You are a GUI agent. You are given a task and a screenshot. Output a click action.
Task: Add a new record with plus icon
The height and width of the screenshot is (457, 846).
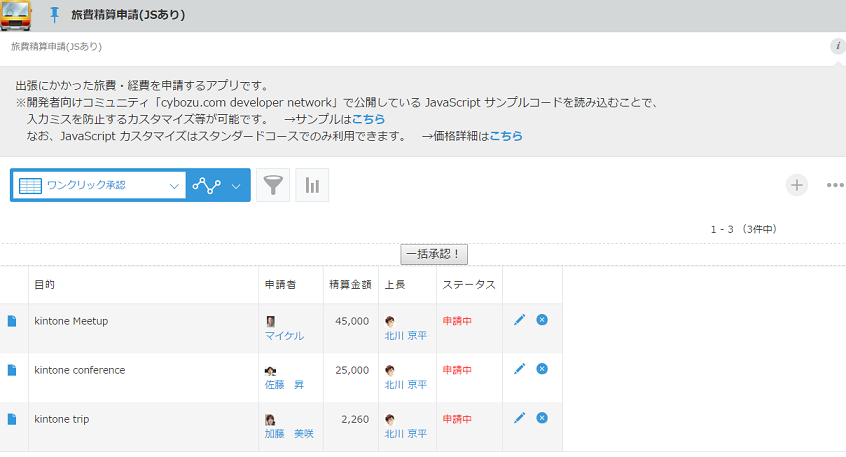tap(796, 185)
